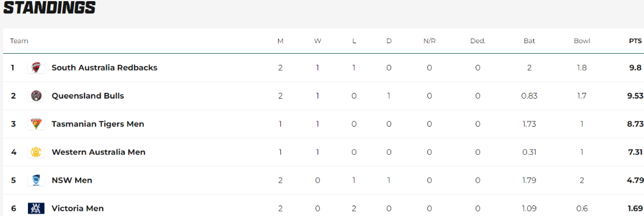
Task: Click the PTS column header
Action: (x=635, y=41)
